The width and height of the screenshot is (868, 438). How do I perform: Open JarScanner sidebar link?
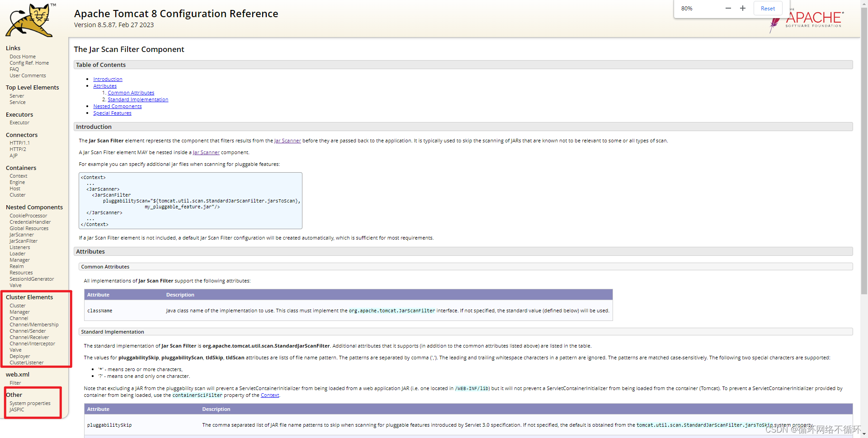22,235
